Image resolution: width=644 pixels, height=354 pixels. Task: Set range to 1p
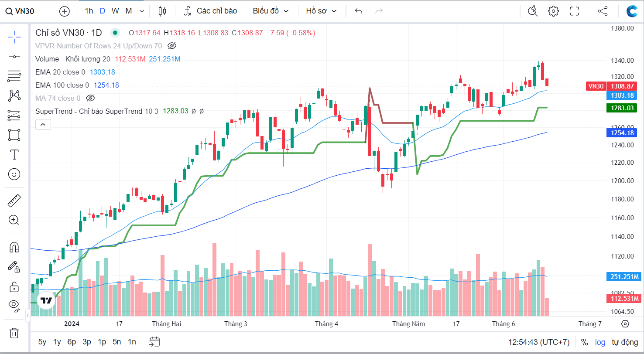click(x=102, y=342)
